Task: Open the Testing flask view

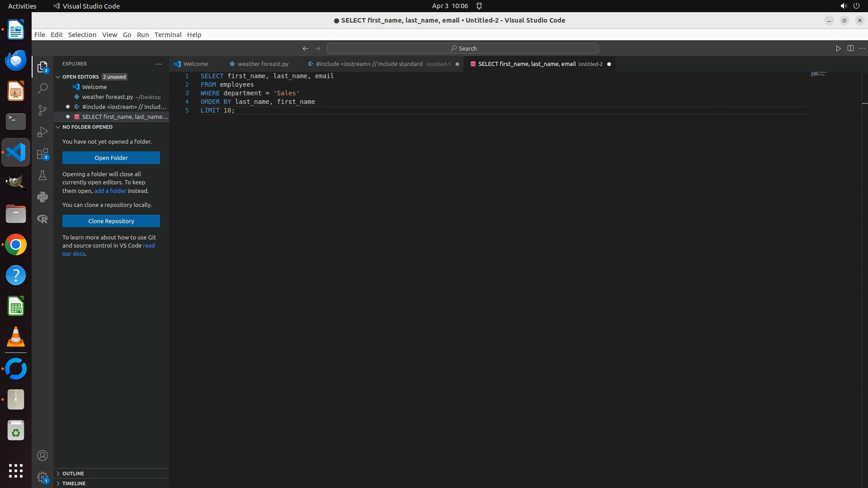Action: click(x=42, y=175)
